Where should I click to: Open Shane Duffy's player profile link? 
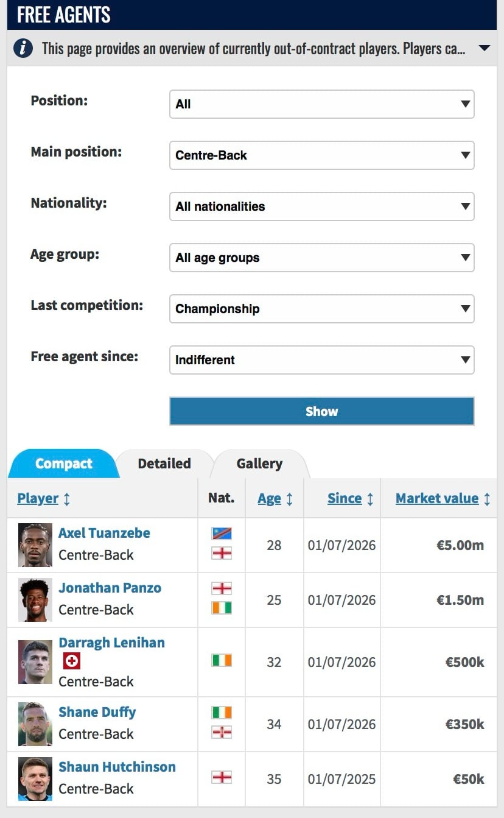tap(97, 712)
